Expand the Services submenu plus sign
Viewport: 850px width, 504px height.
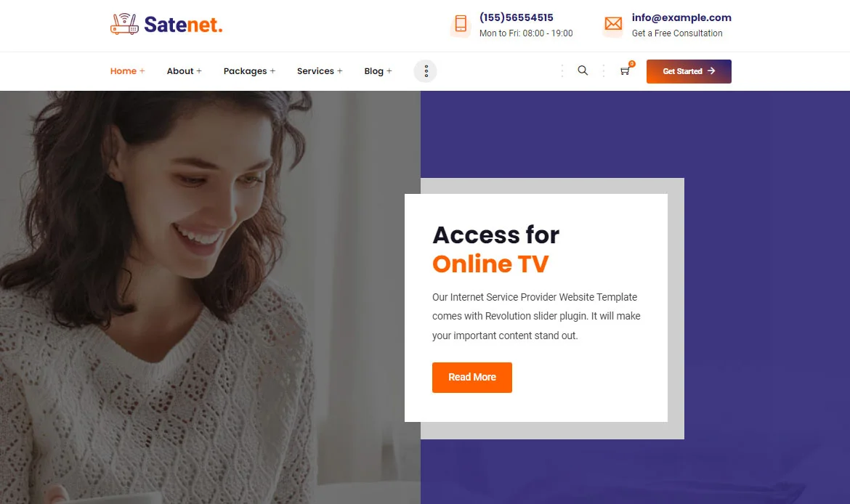pos(340,71)
